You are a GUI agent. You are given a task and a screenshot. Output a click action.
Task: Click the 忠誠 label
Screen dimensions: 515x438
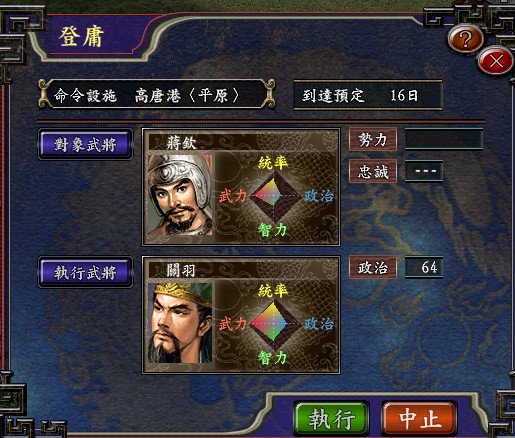click(373, 171)
